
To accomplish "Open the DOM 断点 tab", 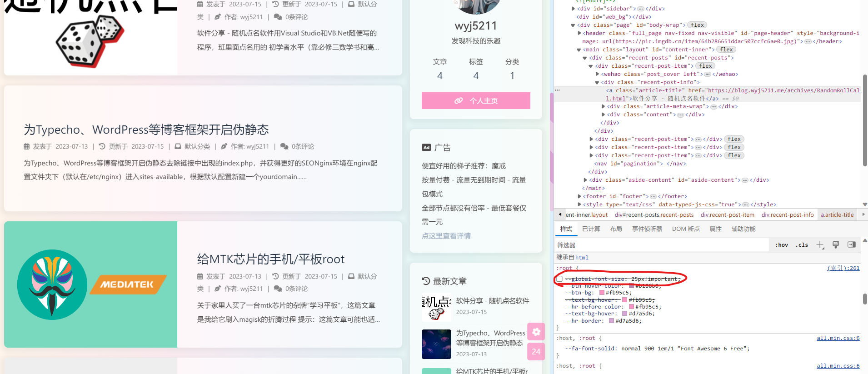I will tap(686, 229).
